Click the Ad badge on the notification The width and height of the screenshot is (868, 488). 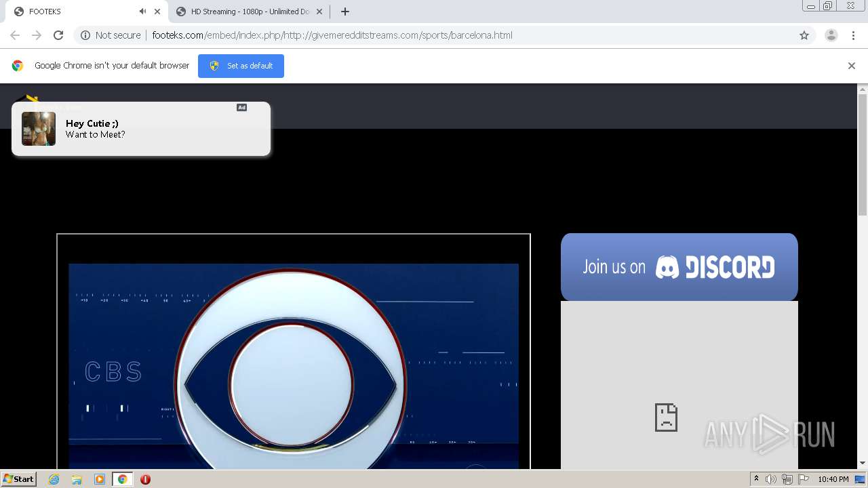click(x=241, y=107)
